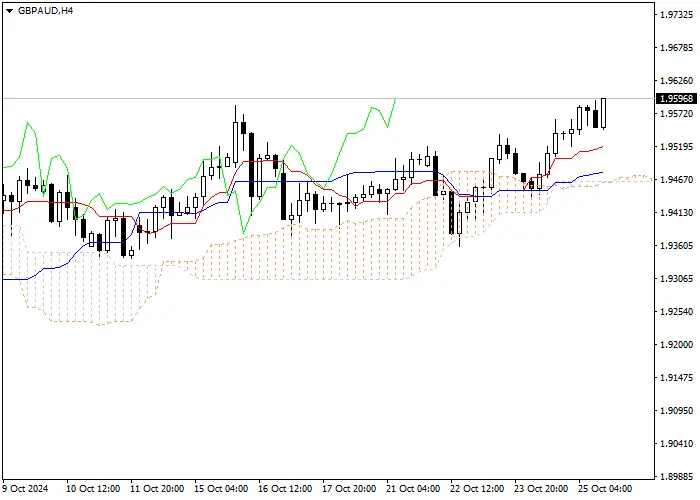Click the 1.95195 price scale label
Viewport: 700px width, 500px height.
pyautogui.click(x=677, y=147)
